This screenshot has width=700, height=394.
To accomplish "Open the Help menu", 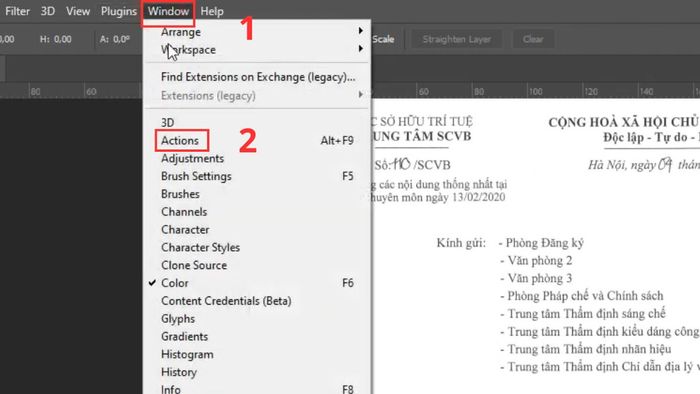I will point(212,11).
